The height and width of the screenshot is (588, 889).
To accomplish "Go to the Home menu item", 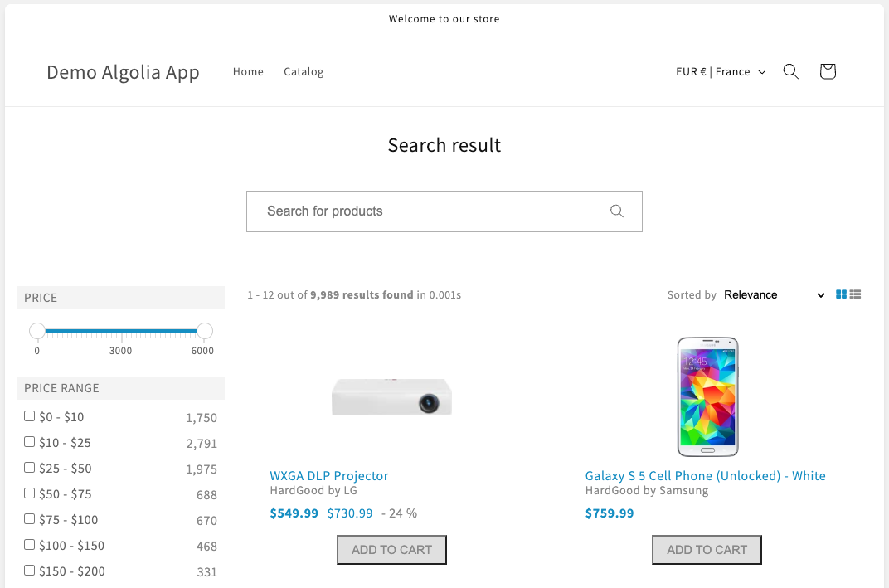I will [x=248, y=71].
